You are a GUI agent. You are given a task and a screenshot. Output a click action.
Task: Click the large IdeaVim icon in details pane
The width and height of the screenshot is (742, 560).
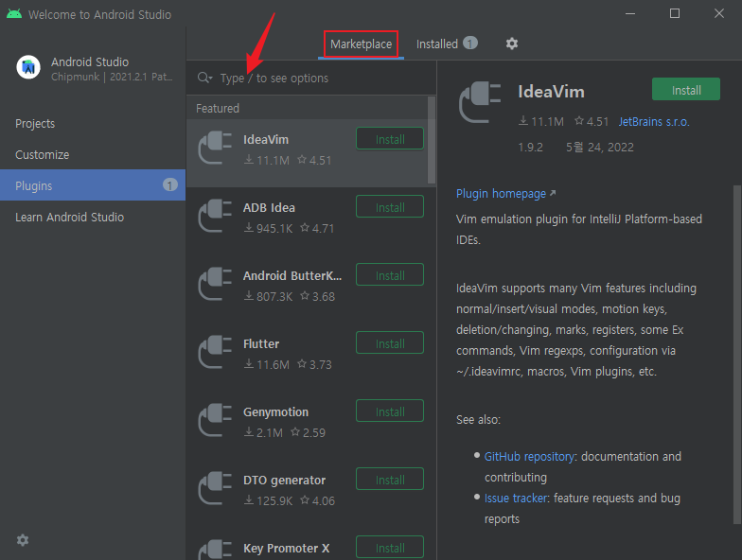(480, 102)
